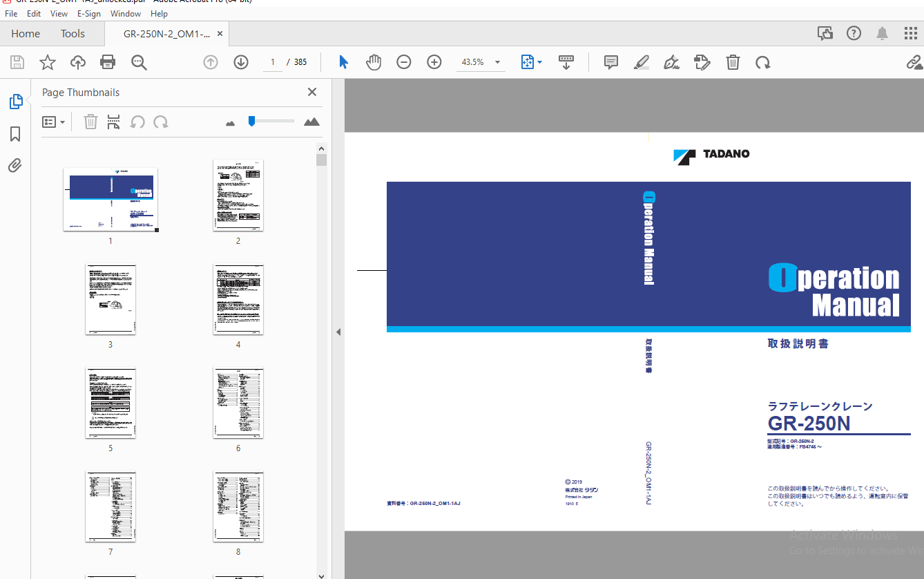Add document to starred with star icon
The width and height of the screenshot is (924, 579).
(48, 63)
